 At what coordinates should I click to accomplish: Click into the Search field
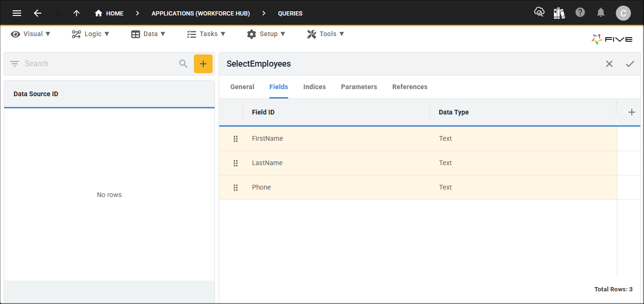point(99,64)
